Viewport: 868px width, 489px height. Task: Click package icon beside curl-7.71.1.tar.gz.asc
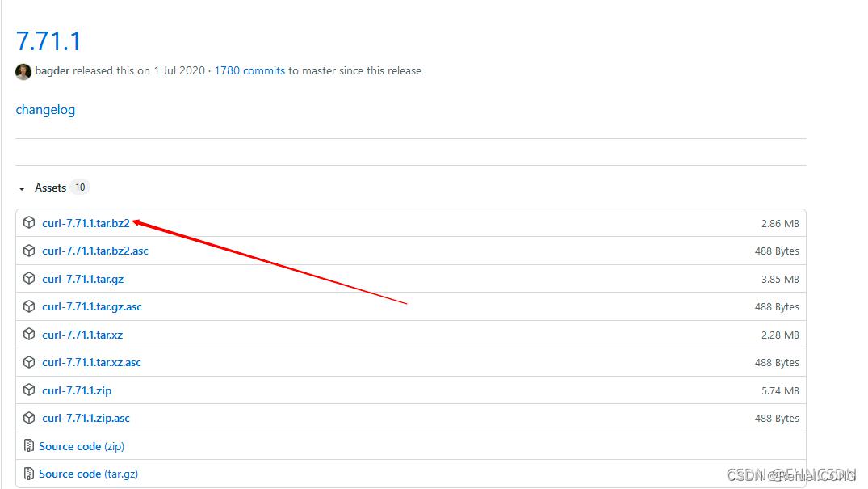[x=29, y=306]
